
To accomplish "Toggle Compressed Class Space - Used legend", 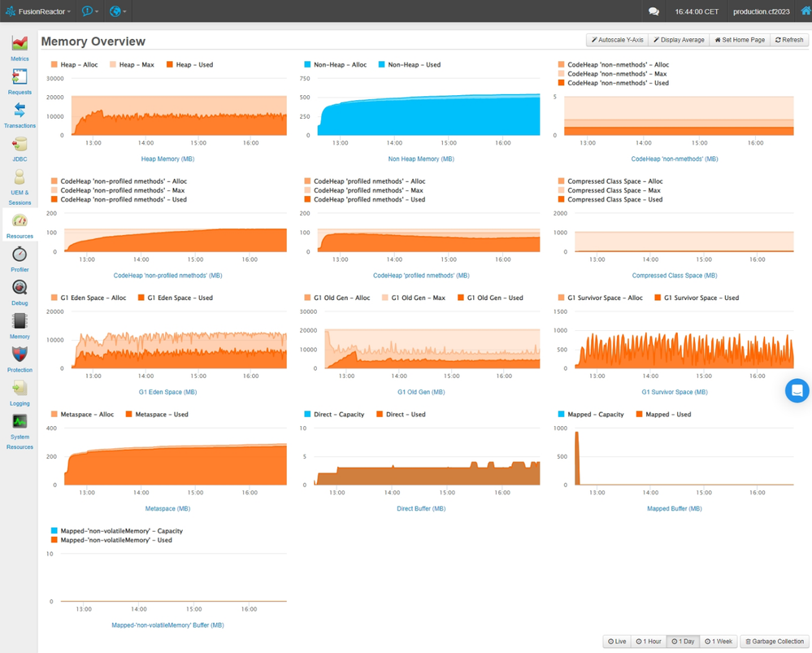I will click(610, 199).
